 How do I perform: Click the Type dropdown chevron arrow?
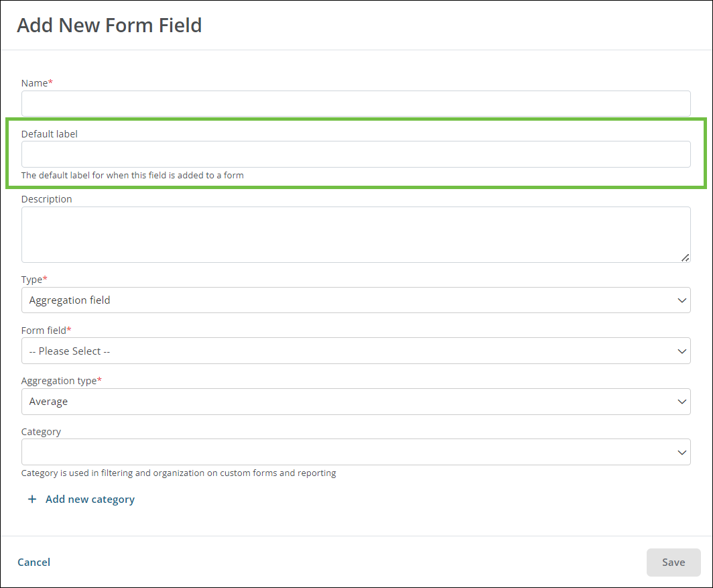pos(682,300)
